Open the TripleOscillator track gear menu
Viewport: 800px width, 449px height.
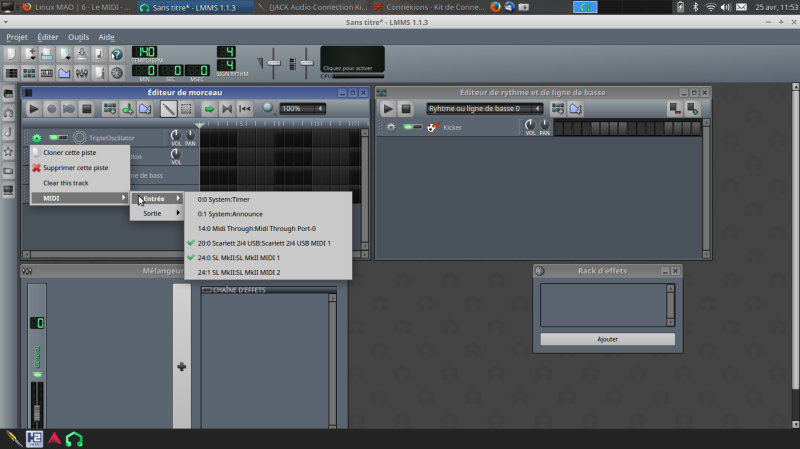(37, 138)
